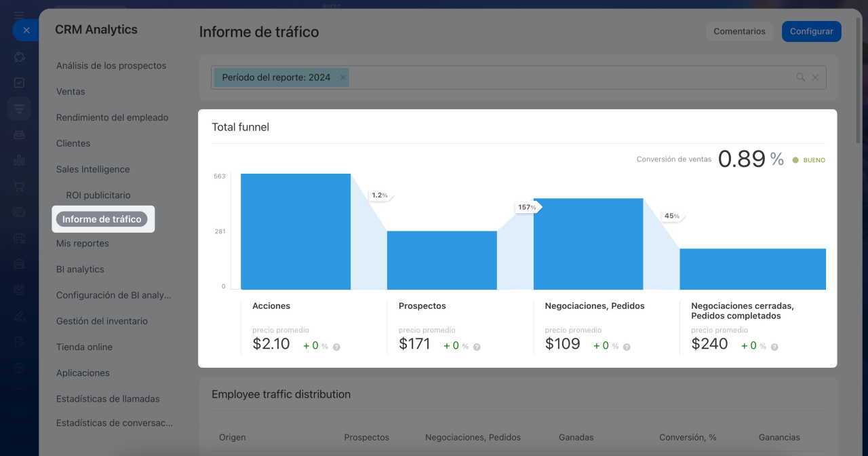Click the Acciones funnel bar
Screen dimensions: 868x456
coord(296,232)
